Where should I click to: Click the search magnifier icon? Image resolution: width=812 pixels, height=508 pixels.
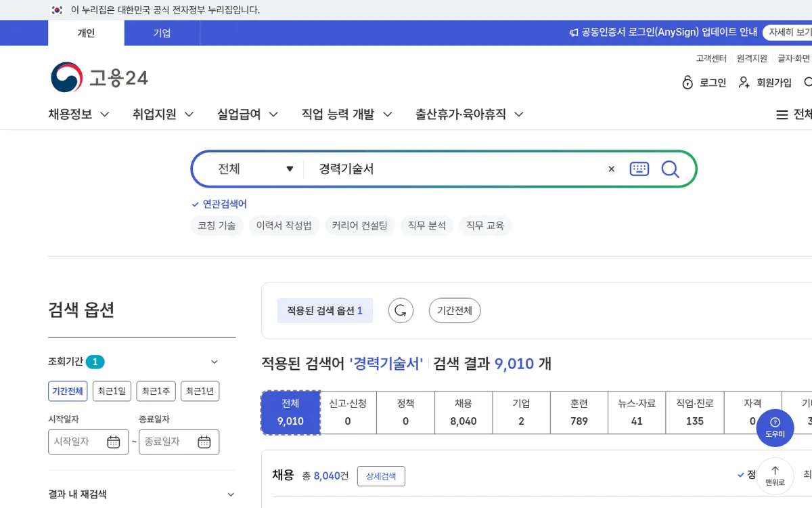pos(670,169)
